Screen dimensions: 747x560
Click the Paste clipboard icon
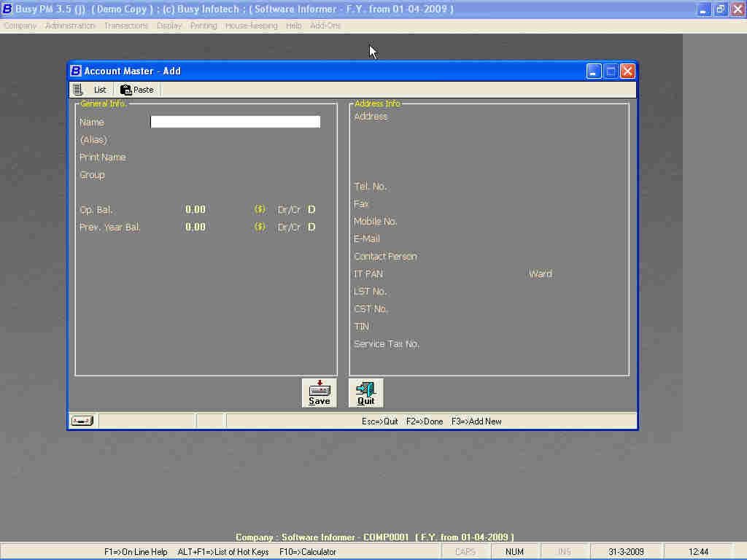pos(126,90)
